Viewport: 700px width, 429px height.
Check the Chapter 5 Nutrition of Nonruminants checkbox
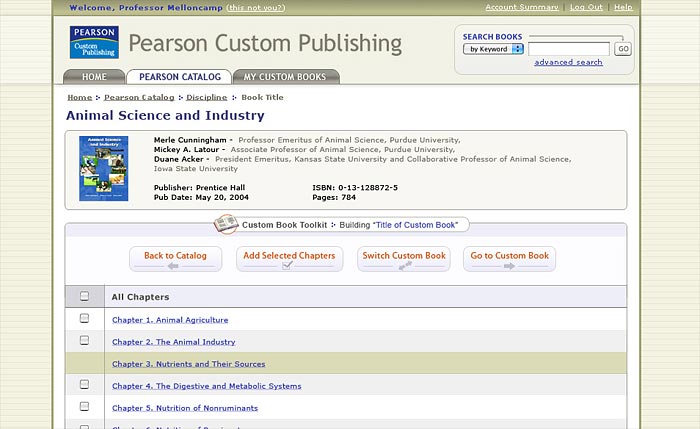click(84, 406)
